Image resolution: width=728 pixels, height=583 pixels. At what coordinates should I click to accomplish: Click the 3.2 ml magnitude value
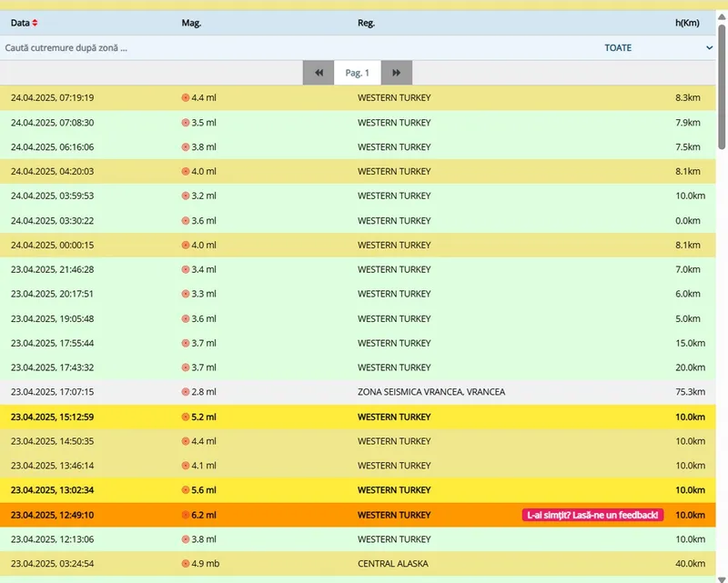pos(204,196)
